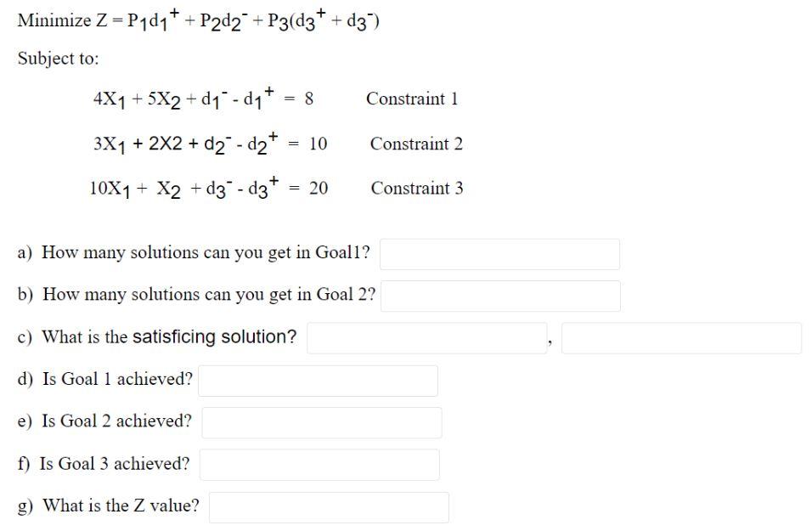
Task: Select the first satisficing solution input field
Action: 427,337
